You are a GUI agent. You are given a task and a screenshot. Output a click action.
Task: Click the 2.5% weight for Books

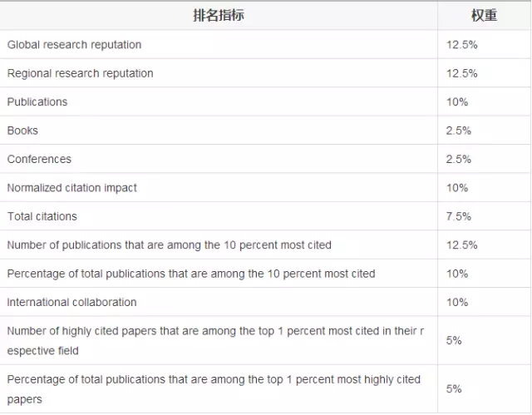point(459,131)
